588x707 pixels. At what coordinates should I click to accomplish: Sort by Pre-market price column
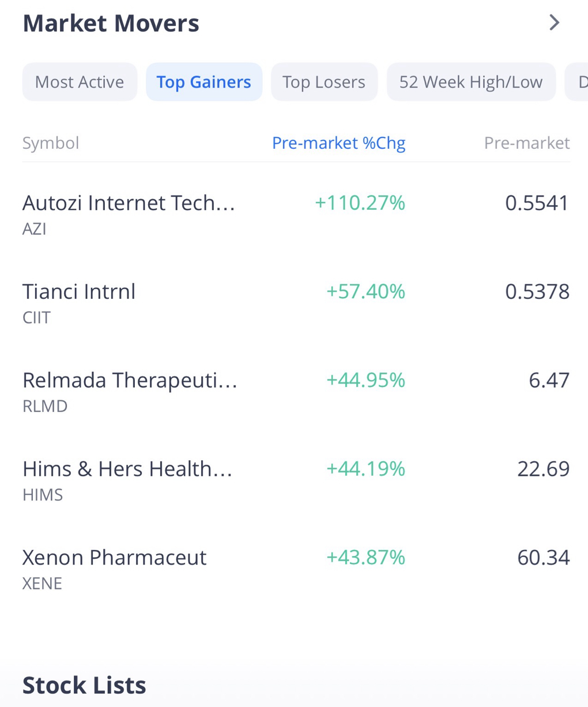pos(527,142)
